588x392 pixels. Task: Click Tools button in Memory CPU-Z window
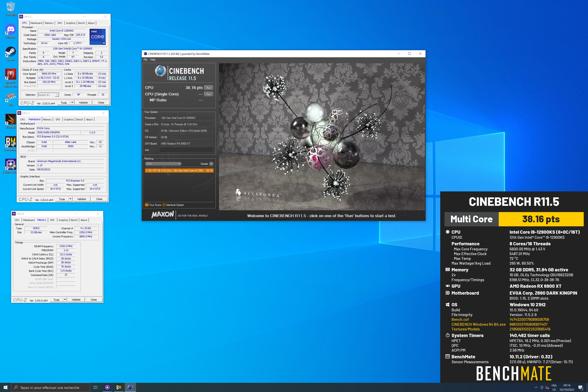pyautogui.click(x=57, y=300)
